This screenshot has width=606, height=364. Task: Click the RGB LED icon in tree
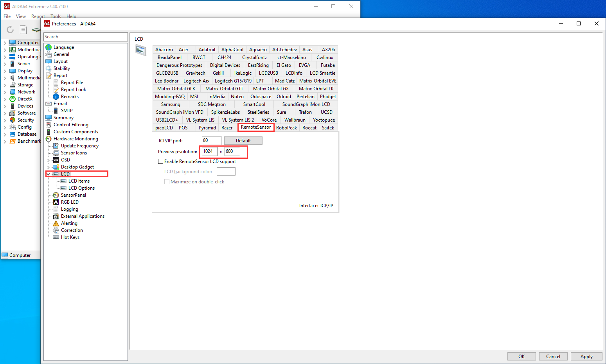[x=56, y=202]
